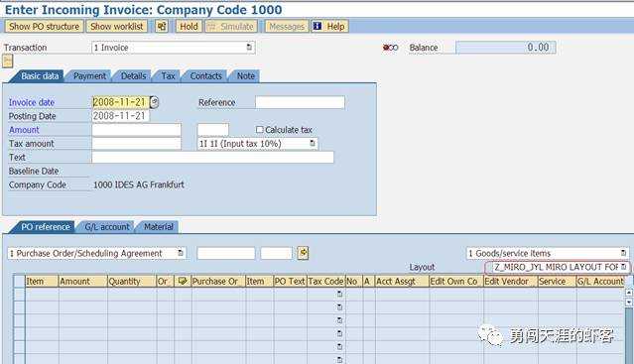Open the Transaction dropdown showing 1 Invoice

(x=174, y=48)
